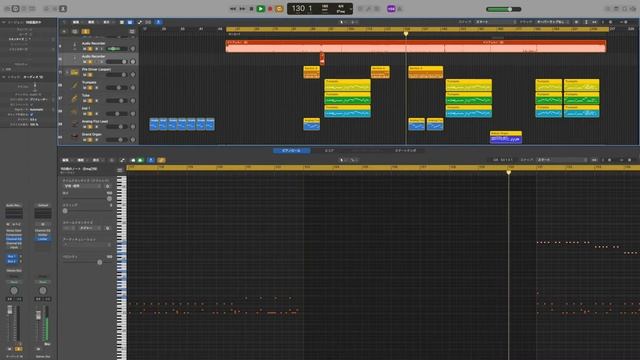Open the Compressor plug-in slot
Viewport: 640px width, 360px height.
pos(14,235)
